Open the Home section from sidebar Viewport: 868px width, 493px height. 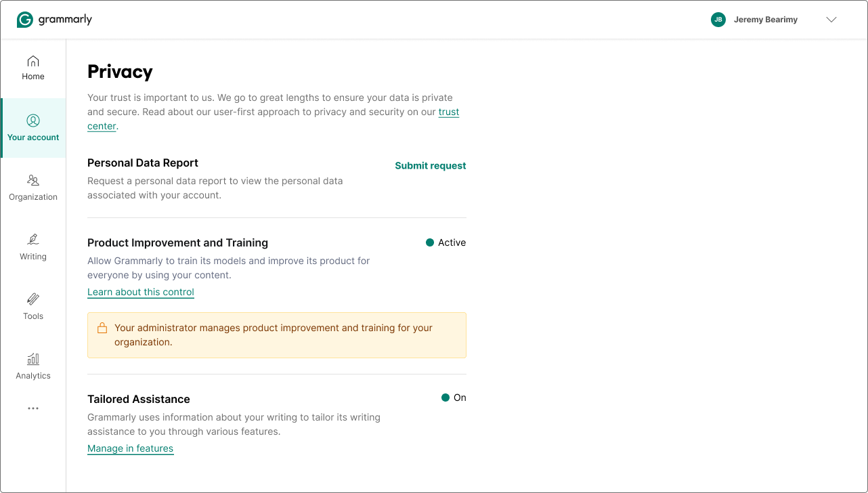[32, 68]
